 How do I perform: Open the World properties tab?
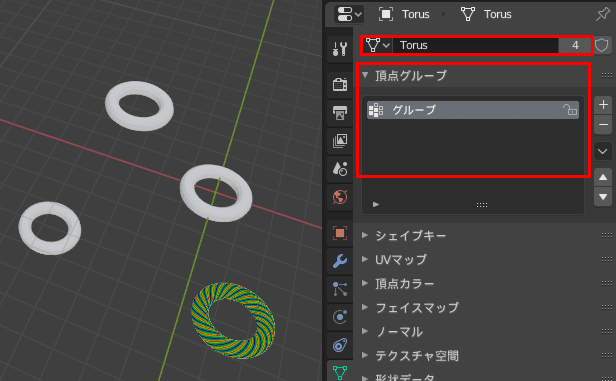pyautogui.click(x=340, y=197)
